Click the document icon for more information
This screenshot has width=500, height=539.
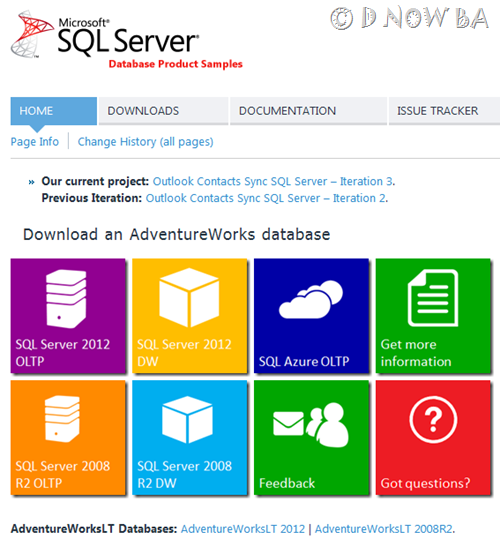pos(433,298)
